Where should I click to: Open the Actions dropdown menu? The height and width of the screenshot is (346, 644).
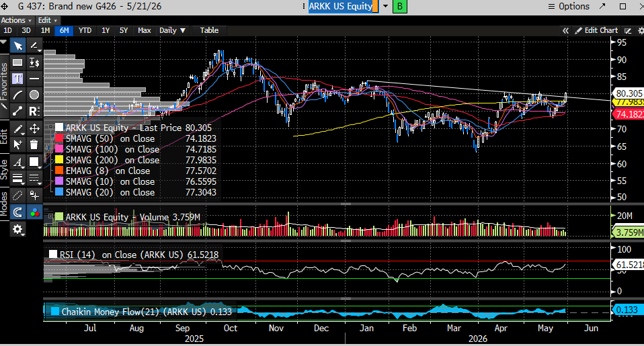click(16, 20)
